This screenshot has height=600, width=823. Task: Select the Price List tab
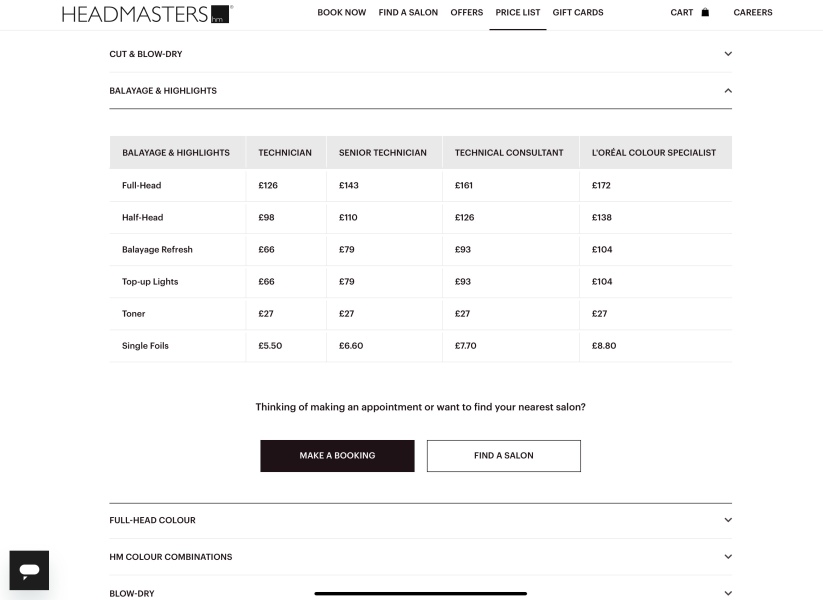[x=518, y=13]
